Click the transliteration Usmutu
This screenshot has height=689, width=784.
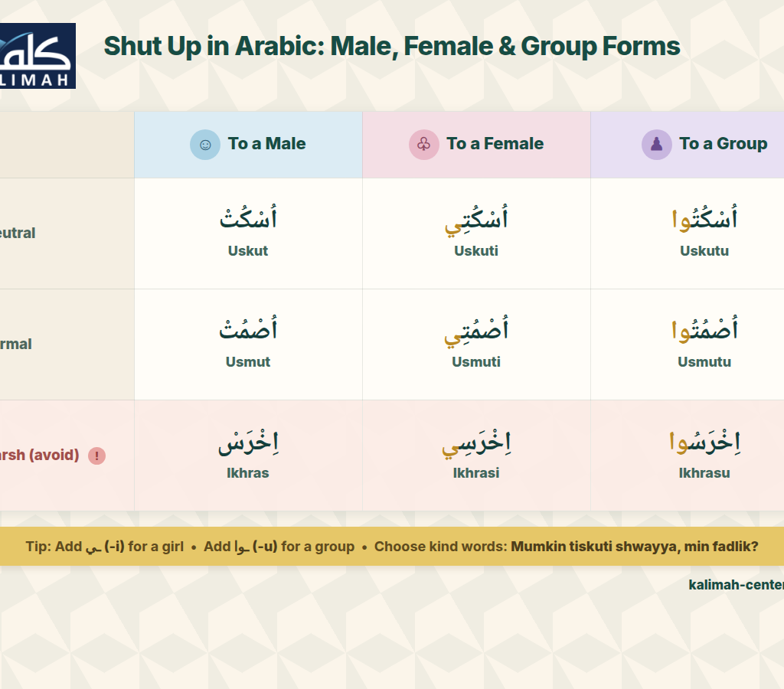tap(704, 362)
